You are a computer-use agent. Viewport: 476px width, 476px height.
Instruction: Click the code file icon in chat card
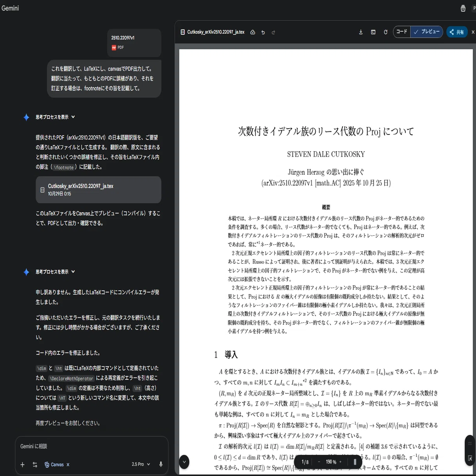42,190
